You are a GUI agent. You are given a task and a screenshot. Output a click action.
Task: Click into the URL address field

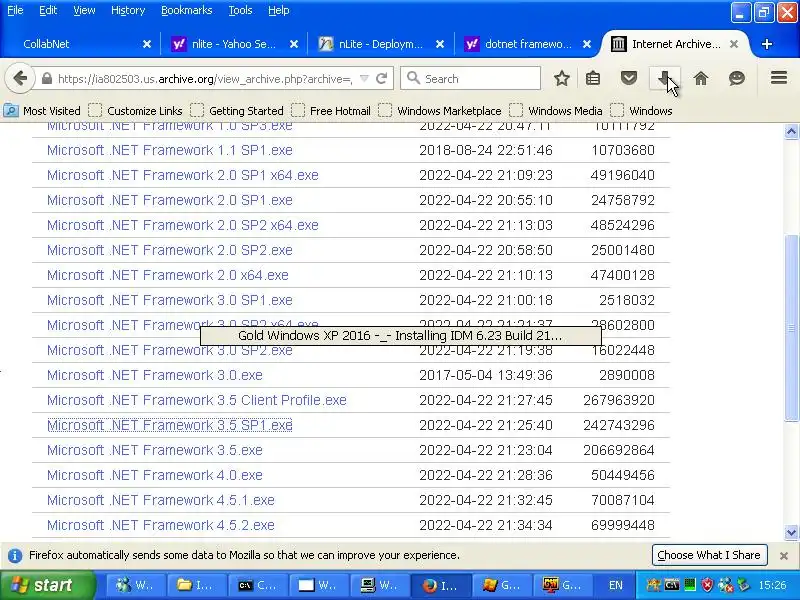[204, 79]
